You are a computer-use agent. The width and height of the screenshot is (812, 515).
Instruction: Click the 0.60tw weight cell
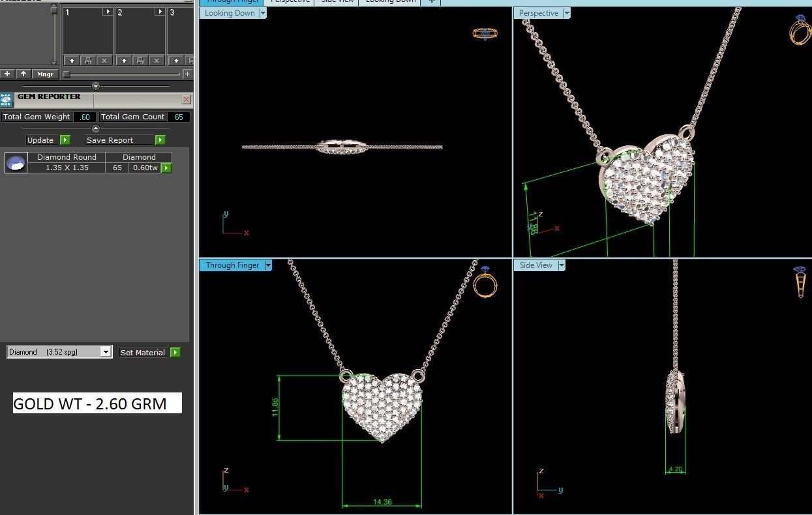pos(145,168)
